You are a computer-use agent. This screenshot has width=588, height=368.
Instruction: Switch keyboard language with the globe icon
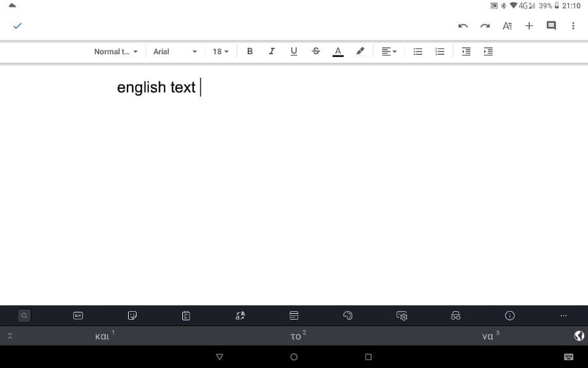coord(579,336)
